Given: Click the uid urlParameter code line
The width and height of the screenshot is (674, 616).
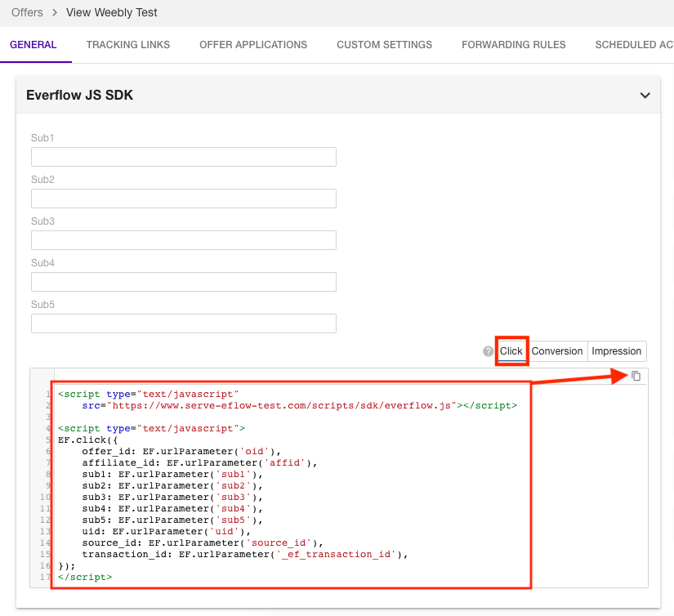Looking at the screenshot, I should 167,531.
